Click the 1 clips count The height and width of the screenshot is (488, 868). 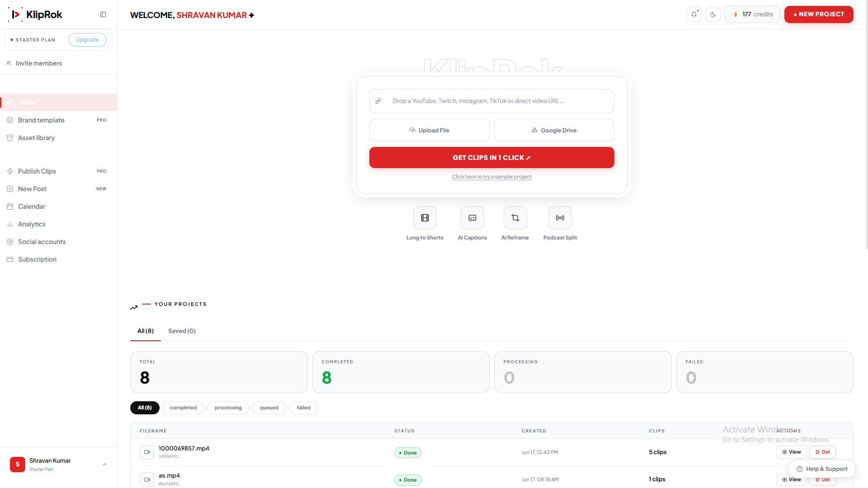(657, 479)
